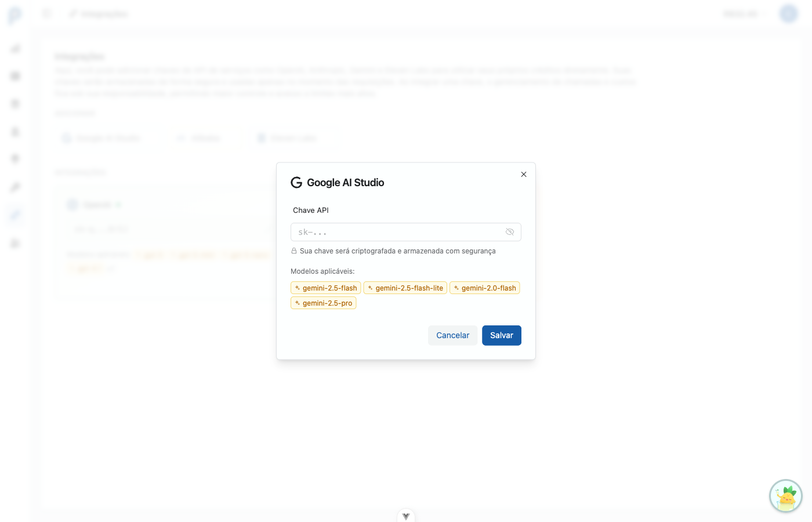
Task: Switch to the Google AI Studio provider tab
Action: pos(103,137)
